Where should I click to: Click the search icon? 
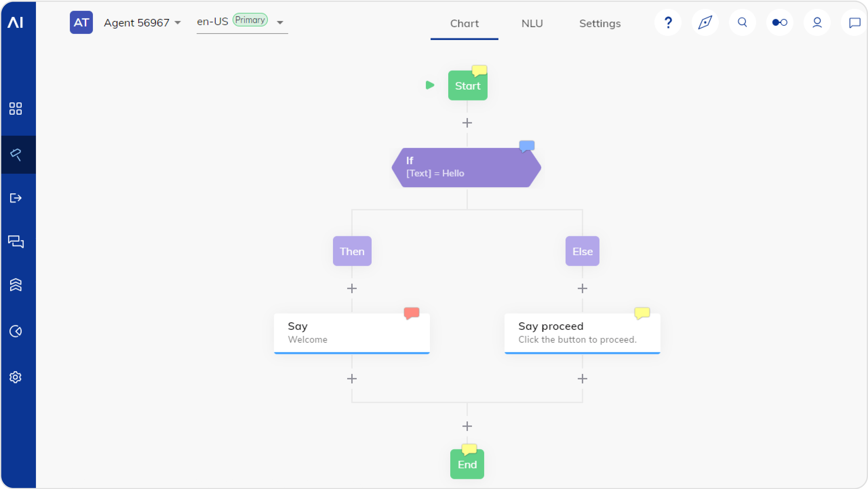pos(743,23)
